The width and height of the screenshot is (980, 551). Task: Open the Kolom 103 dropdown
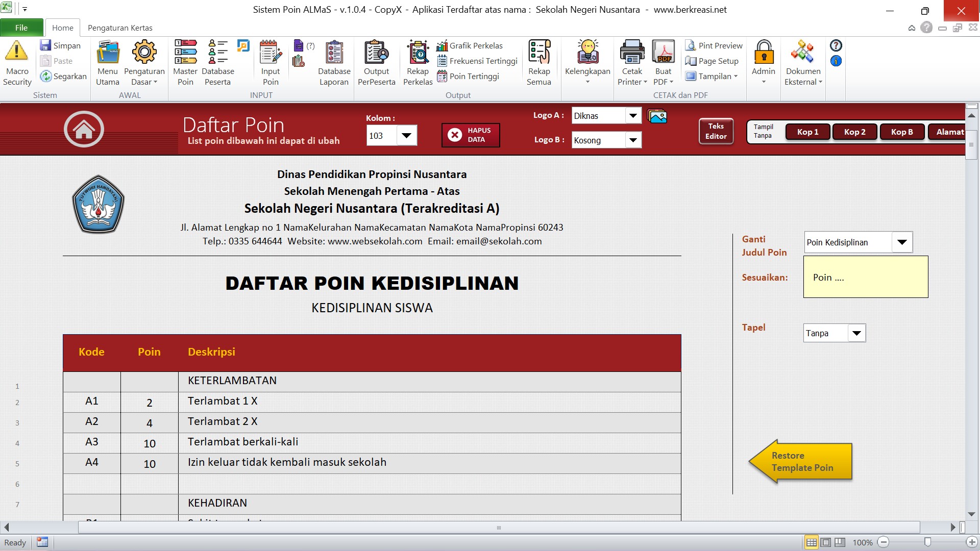pyautogui.click(x=407, y=136)
